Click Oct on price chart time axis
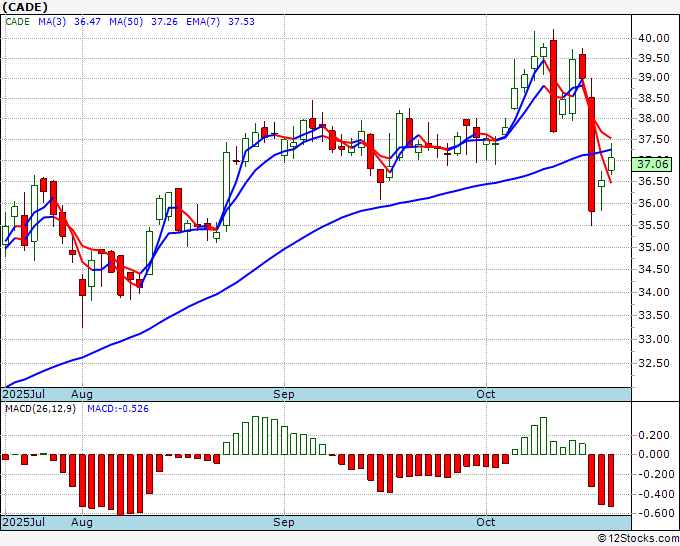The width and height of the screenshot is (680, 546). [x=486, y=394]
